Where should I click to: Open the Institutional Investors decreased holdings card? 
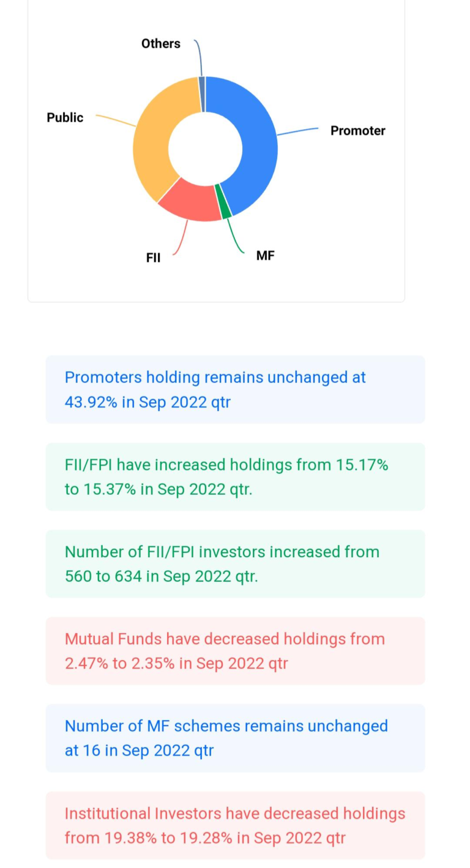[235, 825]
